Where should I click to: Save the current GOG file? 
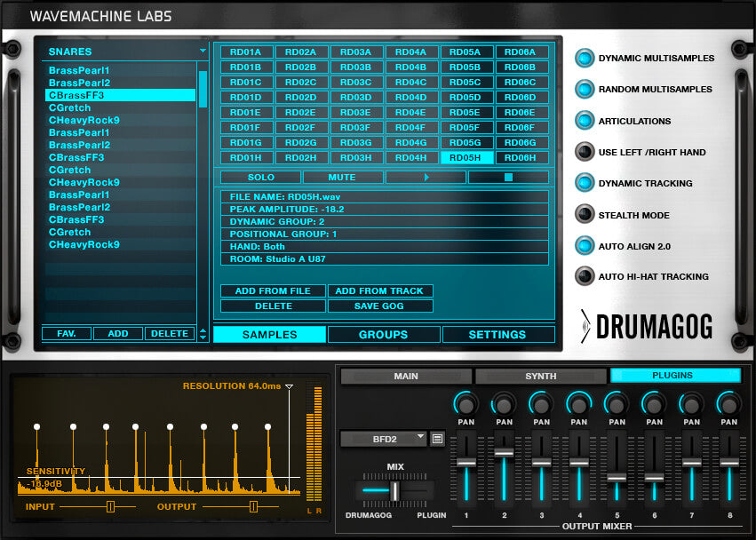point(380,306)
